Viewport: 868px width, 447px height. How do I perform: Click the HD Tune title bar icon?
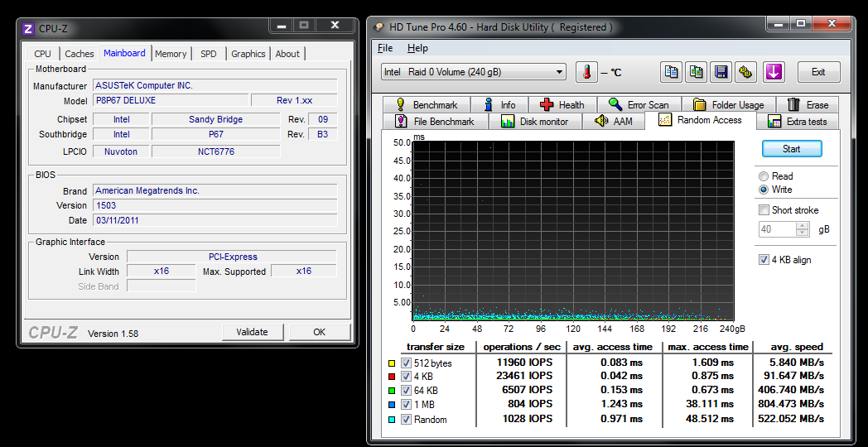[379, 26]
